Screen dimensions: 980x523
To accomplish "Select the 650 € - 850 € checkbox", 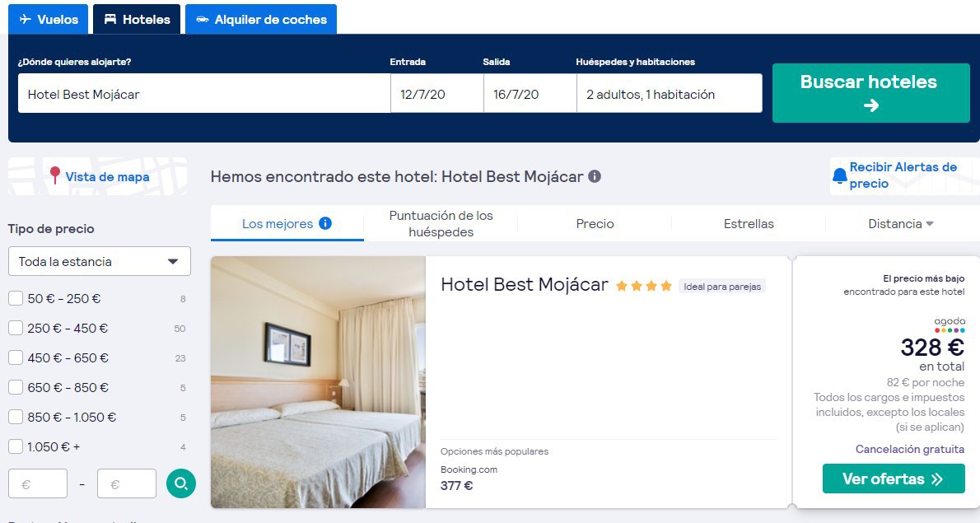I will click(16, 387).
